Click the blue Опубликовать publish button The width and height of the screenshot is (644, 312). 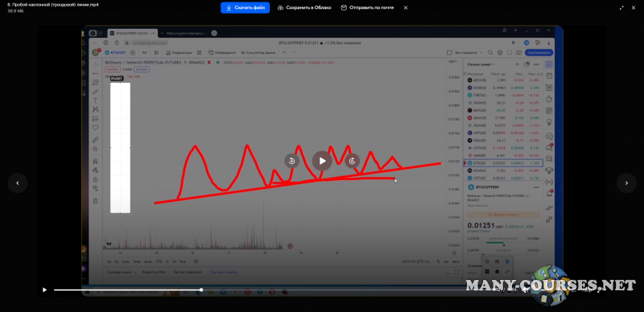pos(539,52)
